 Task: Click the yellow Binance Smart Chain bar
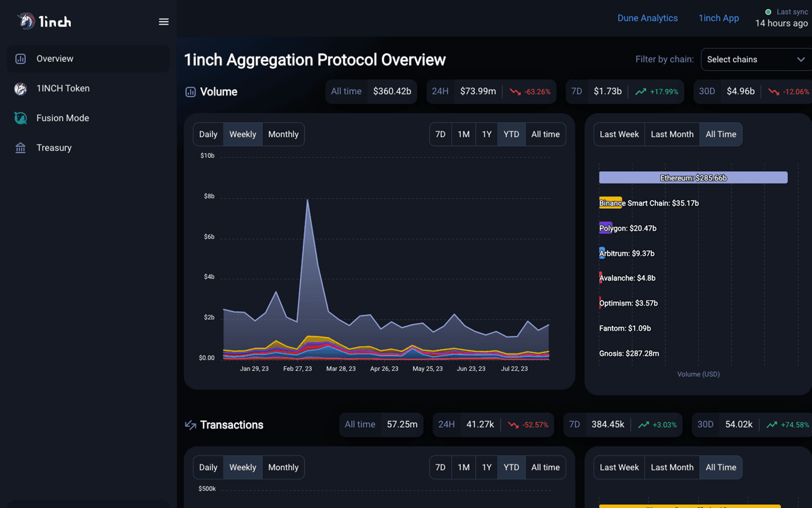tap(610, 203)
